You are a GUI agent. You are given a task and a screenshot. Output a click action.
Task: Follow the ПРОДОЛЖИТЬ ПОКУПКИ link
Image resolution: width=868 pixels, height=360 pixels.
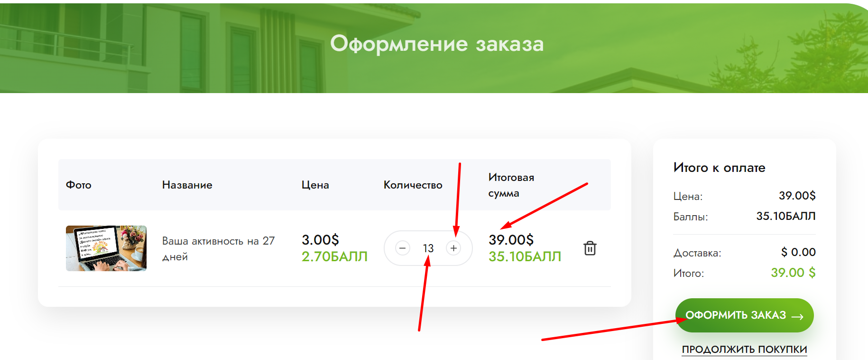tap(744, 350)
